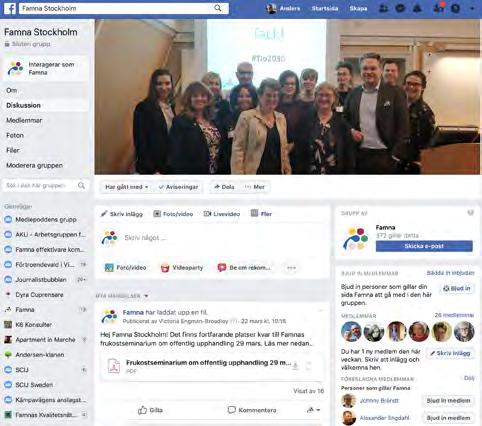Click the Gilla thumbs-up icon
Image resolution: width=482 pixels, height=426 pixels.
point(143,410)
